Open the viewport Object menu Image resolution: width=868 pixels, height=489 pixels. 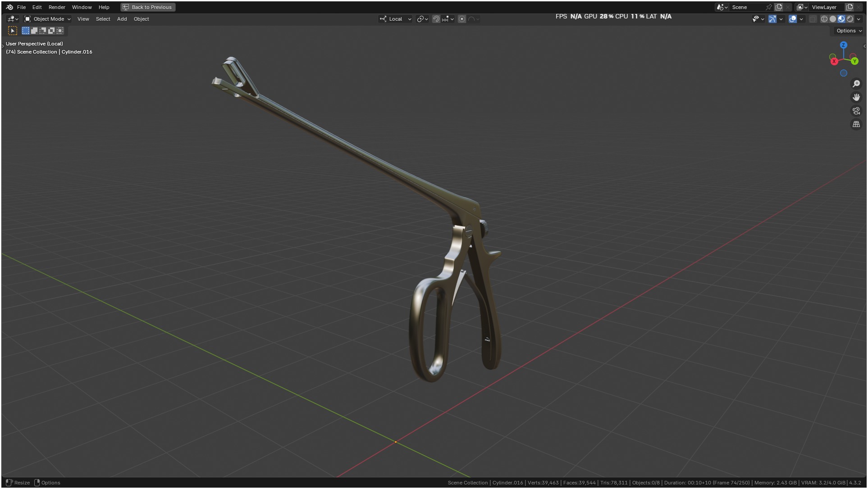141,19
